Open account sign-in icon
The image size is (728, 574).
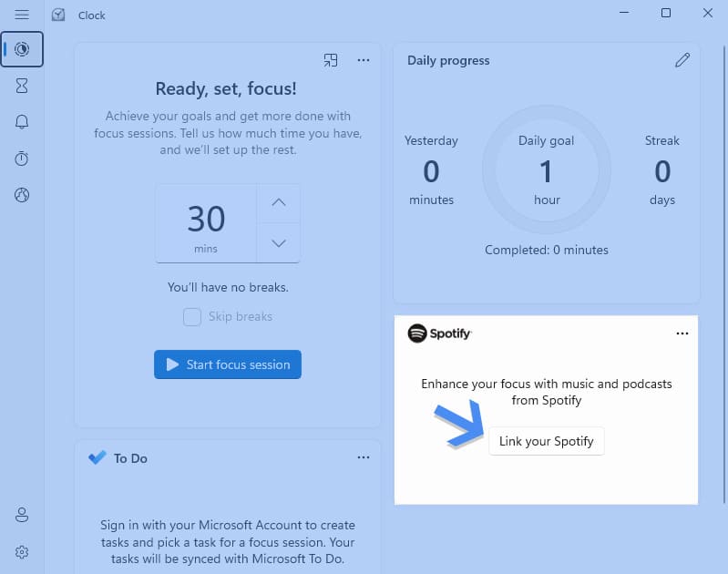pyautogui.click(x=22, y=516)
